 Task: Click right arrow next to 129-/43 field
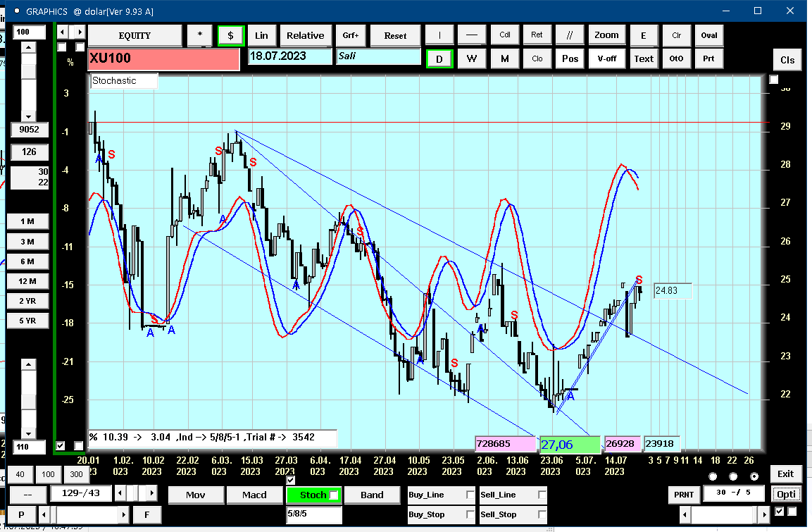(151, 493)
